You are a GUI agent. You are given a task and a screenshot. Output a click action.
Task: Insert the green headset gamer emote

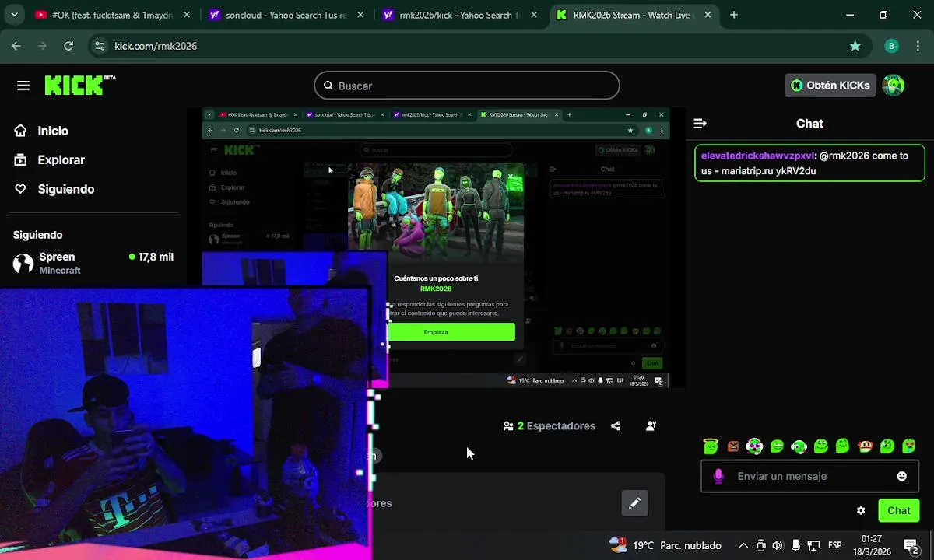click(x=799, y=446)
